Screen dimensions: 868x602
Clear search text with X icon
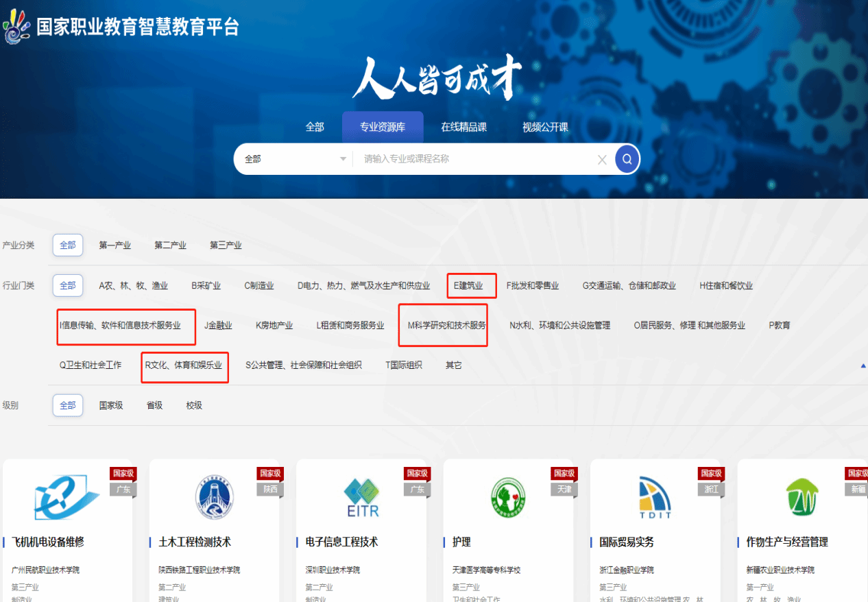coord(602,160)
